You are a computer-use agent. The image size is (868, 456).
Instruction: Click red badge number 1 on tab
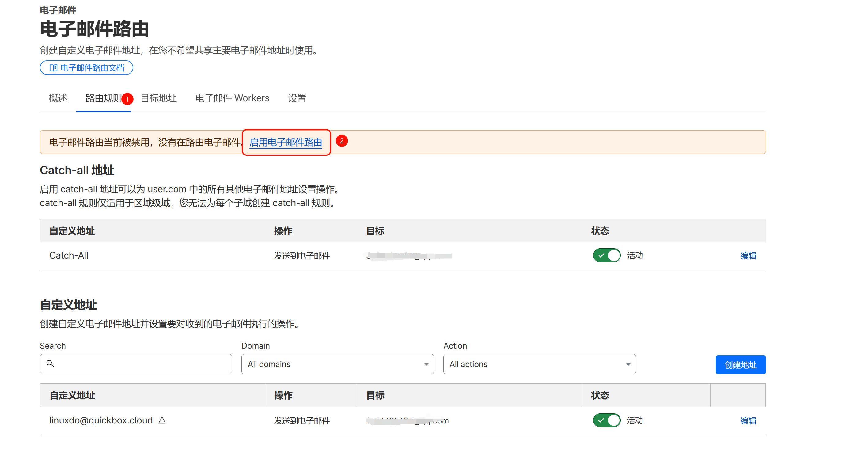[127, 99]
